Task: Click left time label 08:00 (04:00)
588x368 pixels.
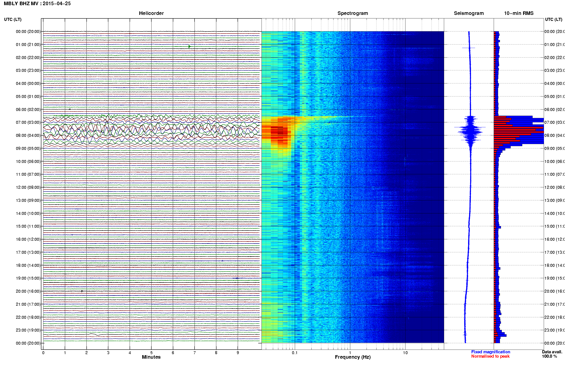Action: click(28, 136)
